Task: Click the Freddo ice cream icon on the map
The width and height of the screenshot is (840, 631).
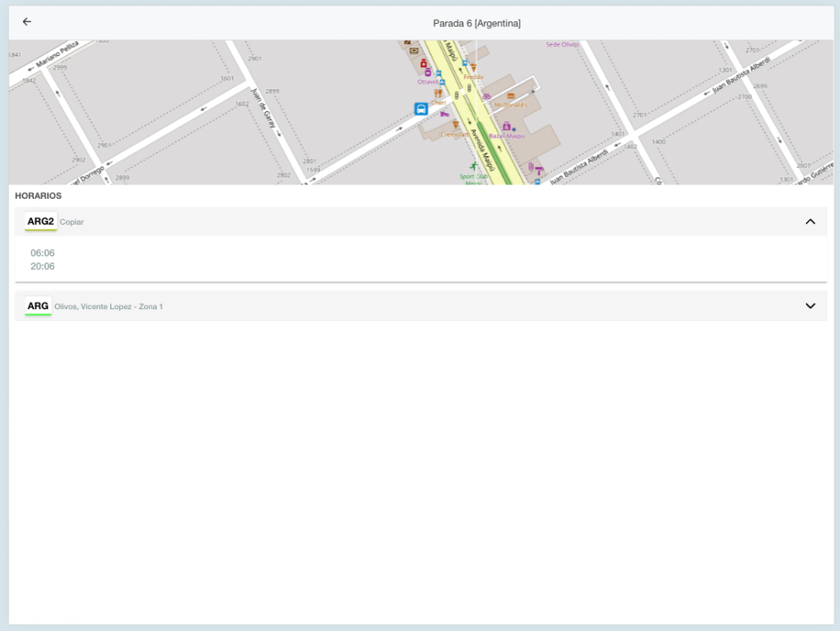Action: [x=473, y=68]
